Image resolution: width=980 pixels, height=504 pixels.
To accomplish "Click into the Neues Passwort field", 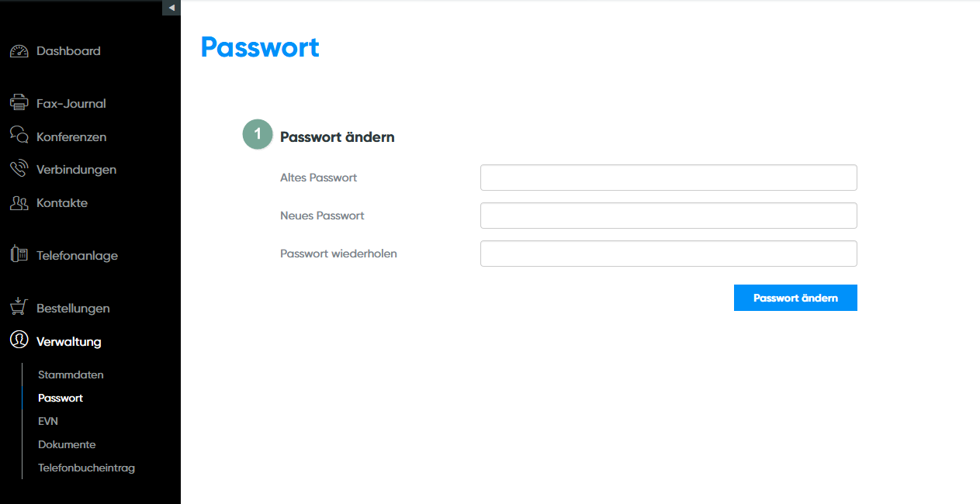I will (668, 216).
